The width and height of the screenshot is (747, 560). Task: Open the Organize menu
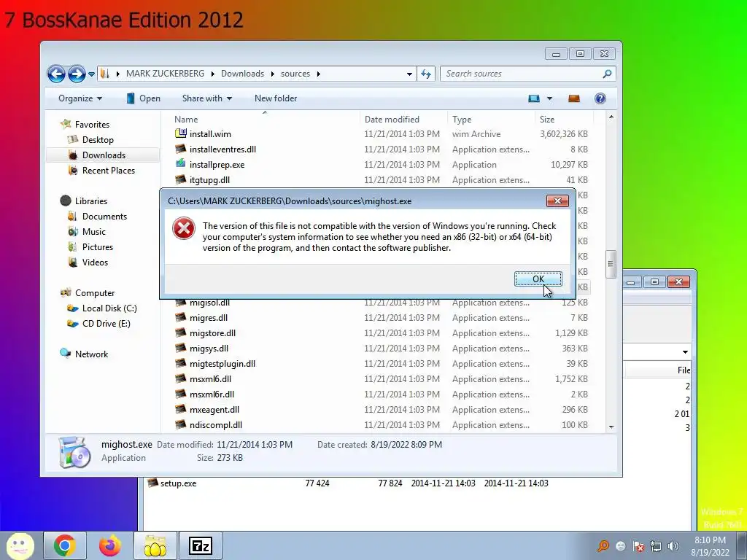point(80,98)
